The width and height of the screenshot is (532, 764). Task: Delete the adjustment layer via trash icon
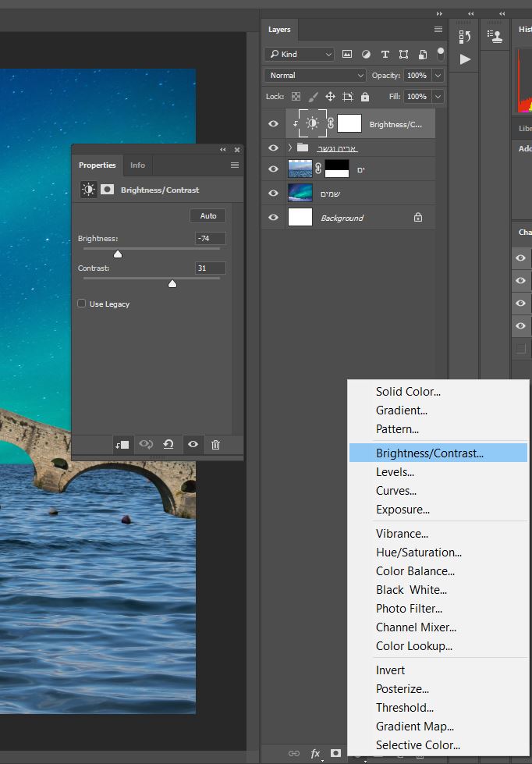click(216, 445)
